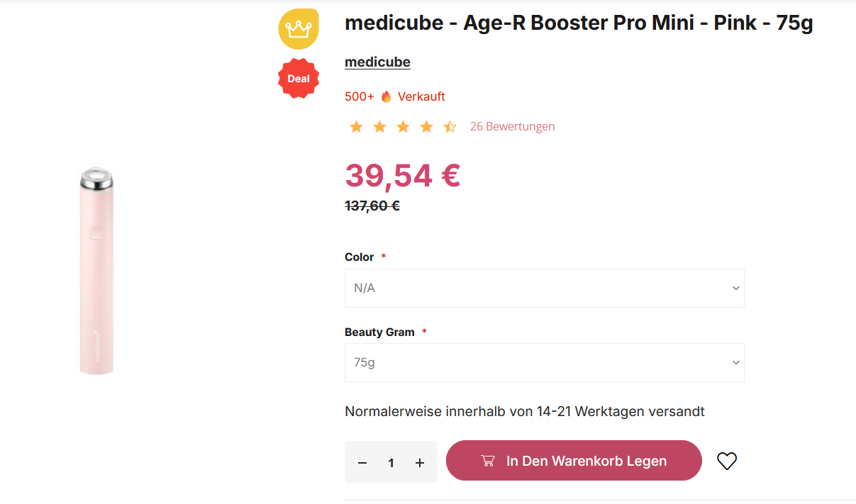Open the Beauty Gram dropdown
The height and width of the screenshot is (504, 856).
pyautogui.click(x=544, y=363)
